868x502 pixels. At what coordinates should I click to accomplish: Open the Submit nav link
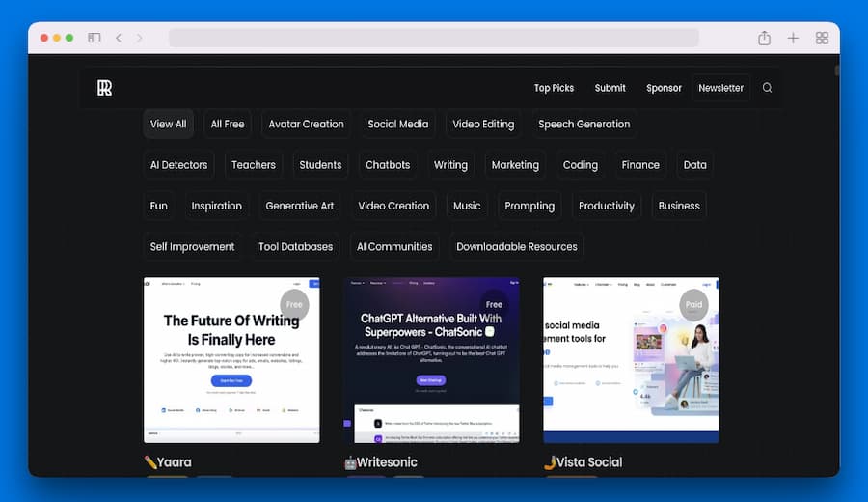(610, 88)
